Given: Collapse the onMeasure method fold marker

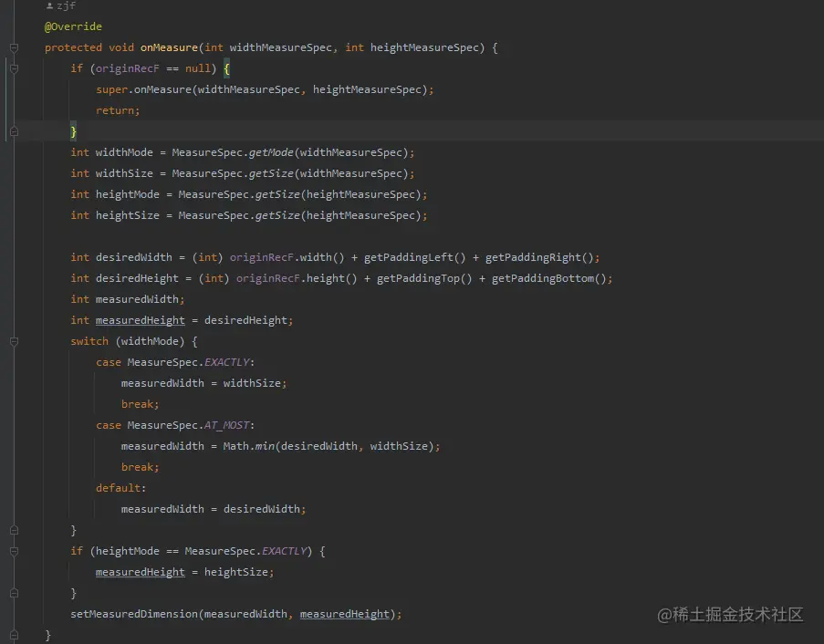Looking at the screenshot, I should (x=15, y=47).
